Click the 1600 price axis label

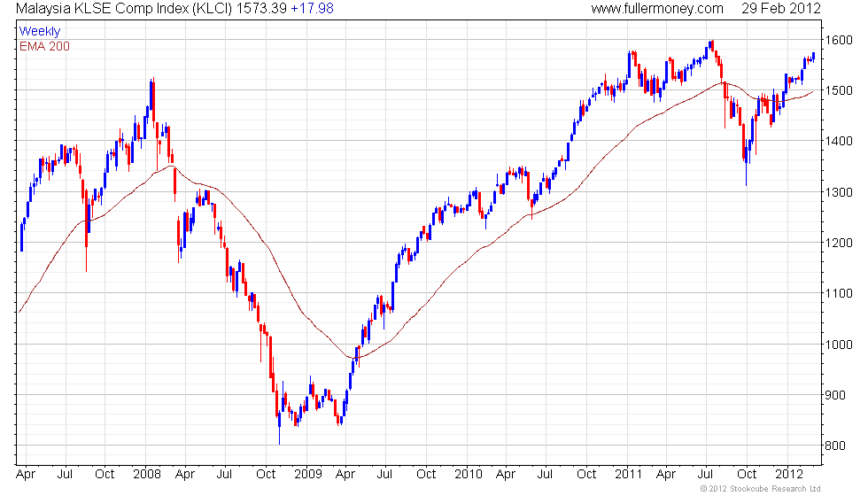pos(839,40)
